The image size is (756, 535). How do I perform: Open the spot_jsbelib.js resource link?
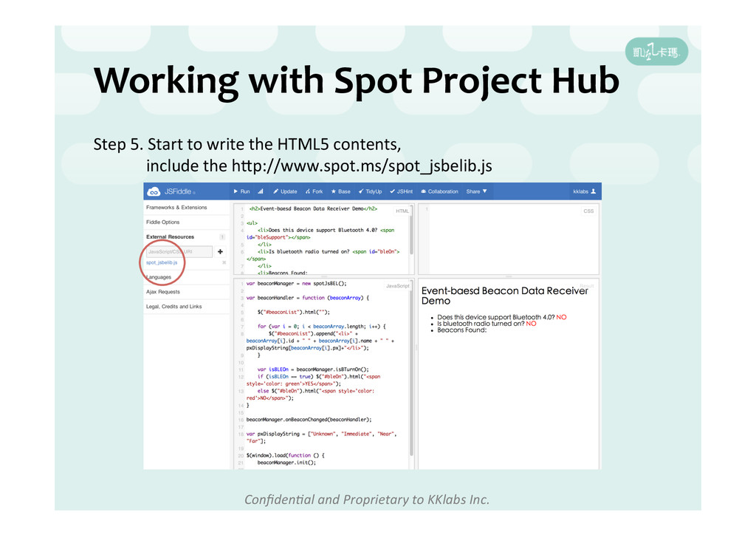tap(162, 263)
